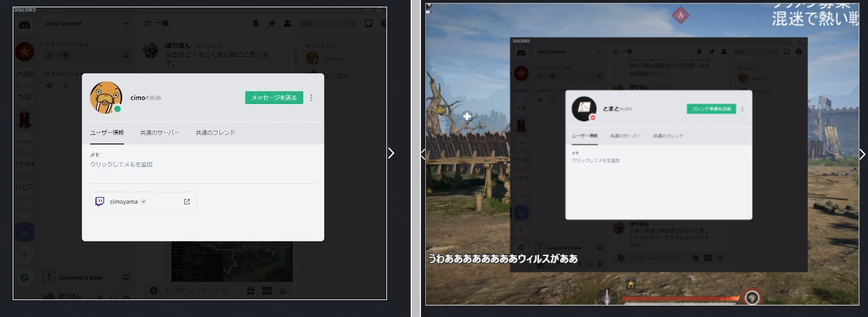The width and height of the screenshot is (868, 317).
Task: Click the green フレンド申請を送信 button
Action: tap(711, 109)
